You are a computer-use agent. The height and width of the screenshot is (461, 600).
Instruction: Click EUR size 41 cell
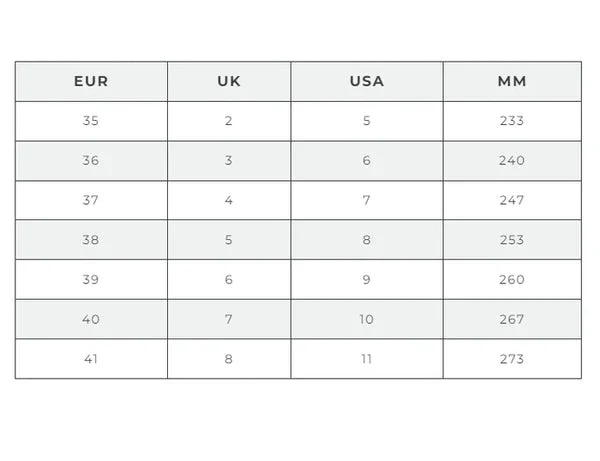pyautogui.click(x=91, y=359)
